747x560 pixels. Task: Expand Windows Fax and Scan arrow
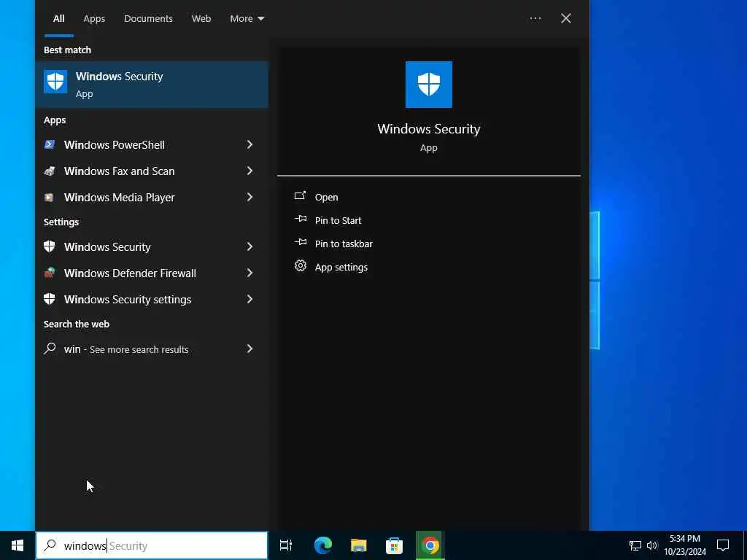click(x=249, y=171)
